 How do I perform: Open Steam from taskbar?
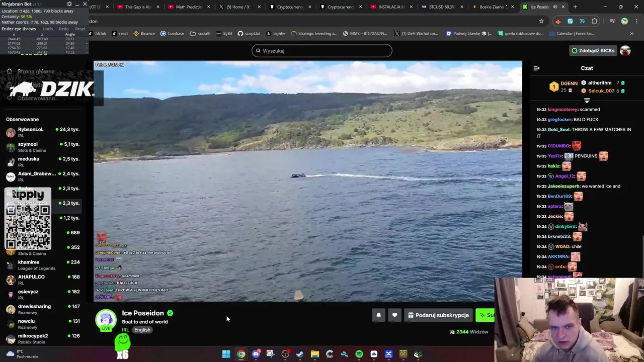pyautogui.click(x=300, y=354)
